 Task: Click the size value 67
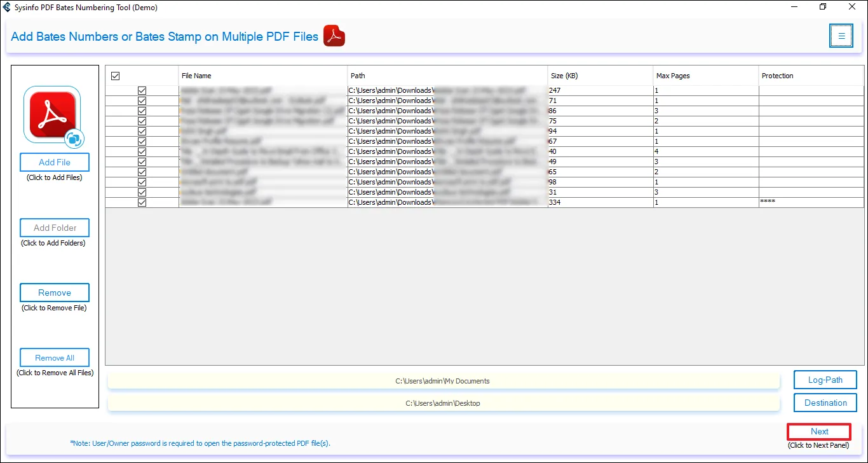click(600, 142)
